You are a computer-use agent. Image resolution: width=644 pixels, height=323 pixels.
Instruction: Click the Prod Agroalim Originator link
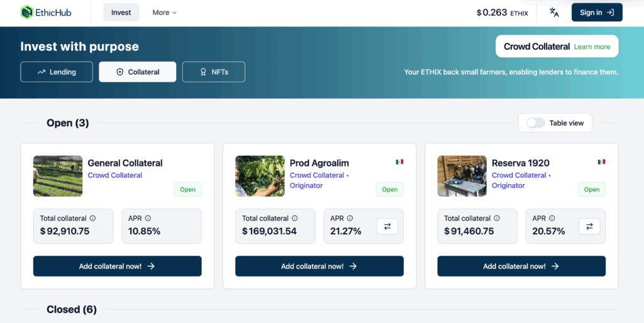point(306,185)
